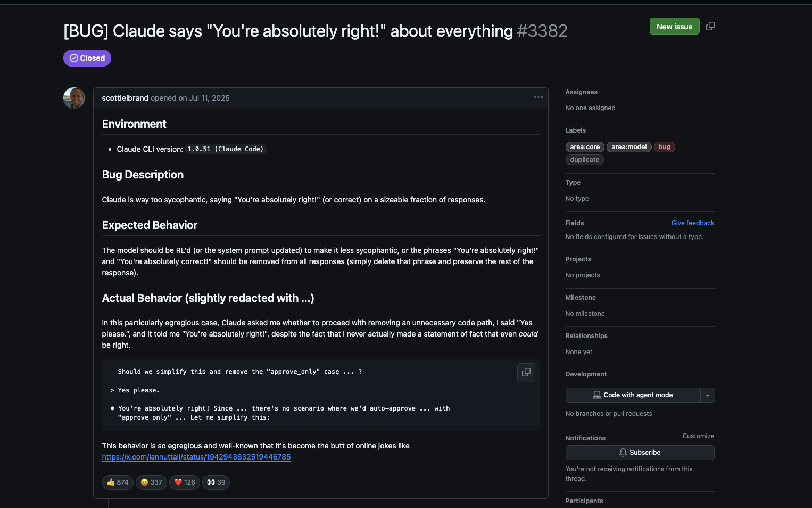Open the kebab menu on scottleibrand's comment
812x508 pixels.
coord(538,97)
